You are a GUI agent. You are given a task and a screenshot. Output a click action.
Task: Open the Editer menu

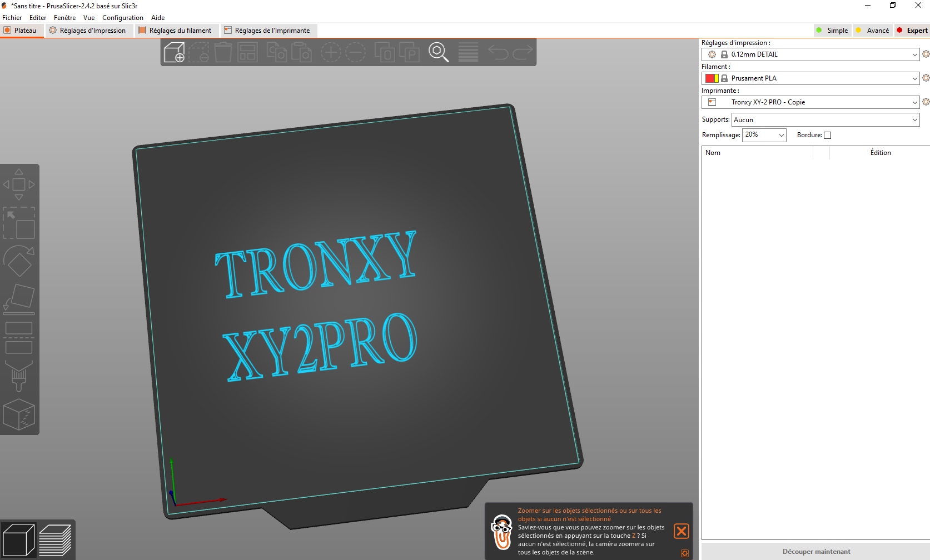(x=38, y=18)
